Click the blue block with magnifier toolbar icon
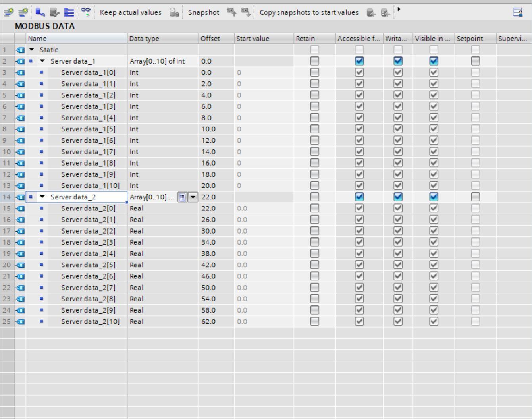This screenshot has width=532, height=419. (40, 13)
